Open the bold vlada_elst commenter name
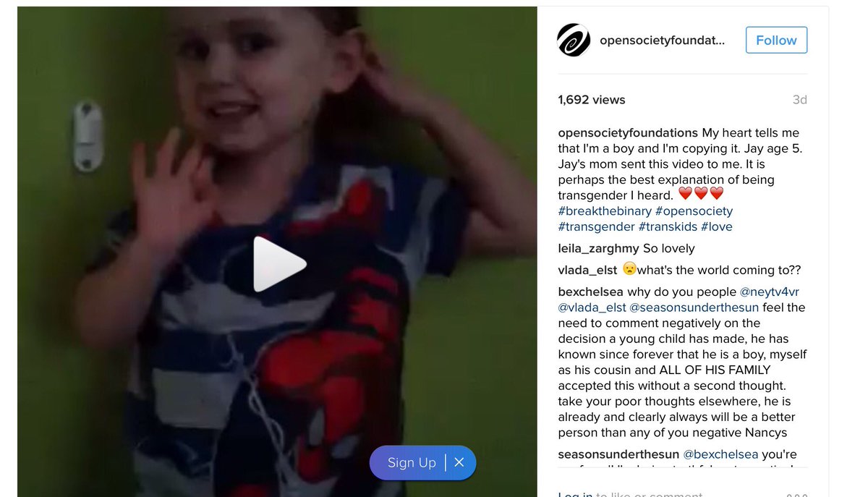 (587, 271)
